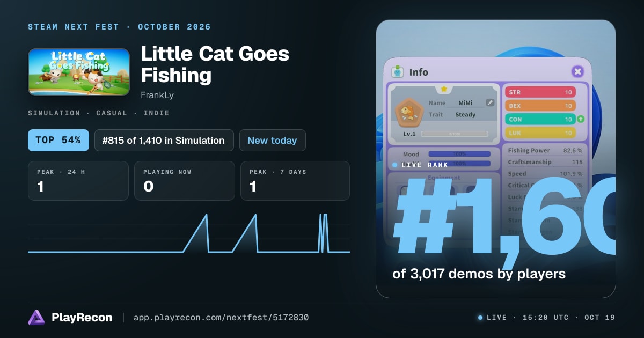Click the green CON upgrade arrow icon
644x338 pixels.
[x=581, y=119]
